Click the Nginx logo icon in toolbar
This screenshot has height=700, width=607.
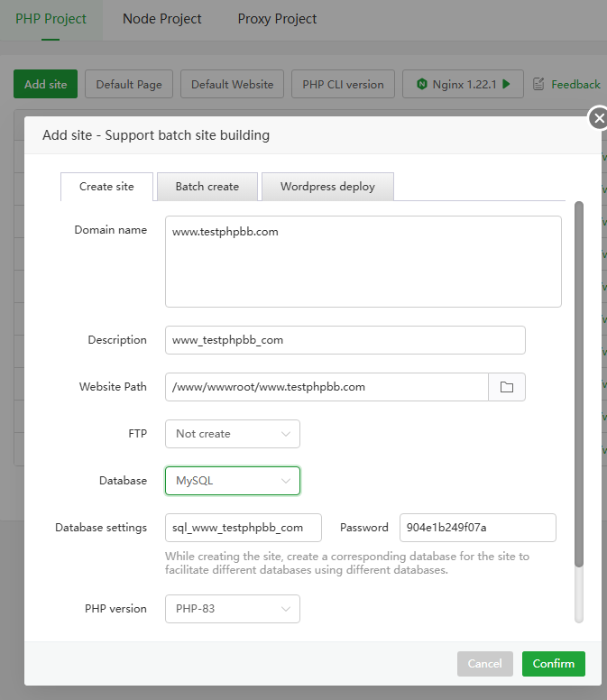pos(421,84)
